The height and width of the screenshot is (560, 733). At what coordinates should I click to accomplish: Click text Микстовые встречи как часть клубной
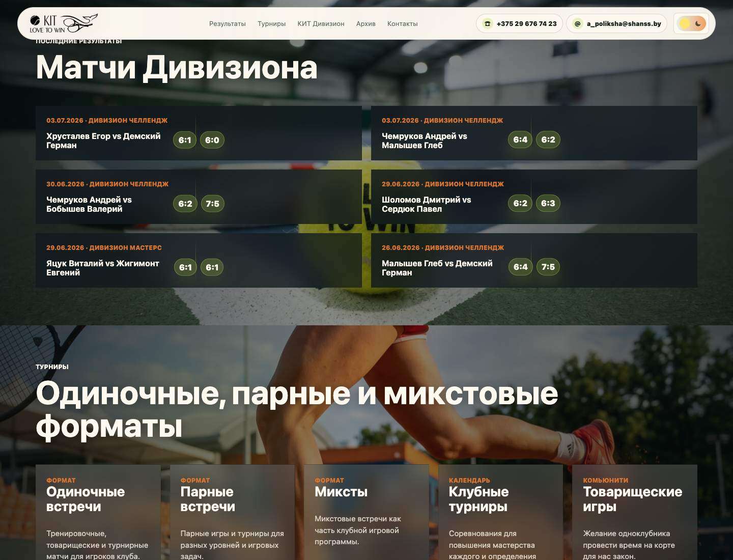pos(358,530)
